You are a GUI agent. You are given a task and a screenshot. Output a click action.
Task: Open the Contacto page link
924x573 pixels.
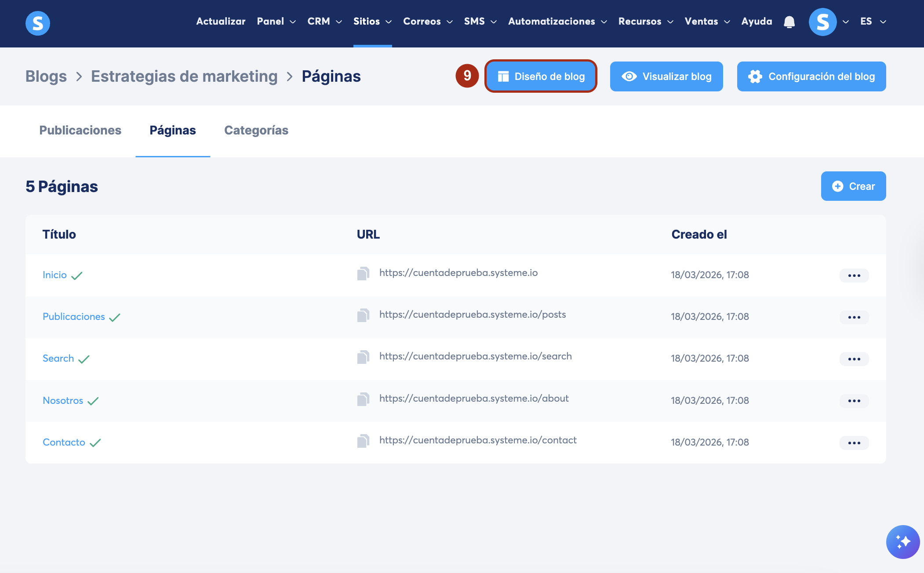[64, 442]
